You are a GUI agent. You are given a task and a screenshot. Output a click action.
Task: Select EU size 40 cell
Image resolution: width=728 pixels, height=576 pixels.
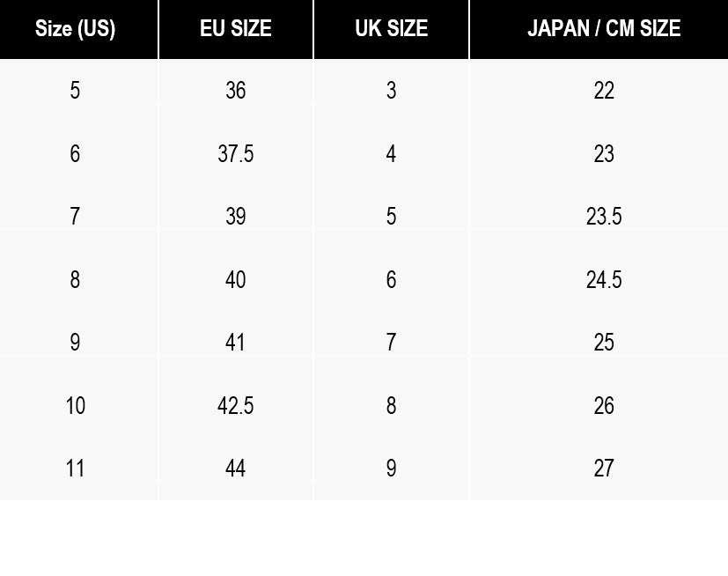(236, 280)
